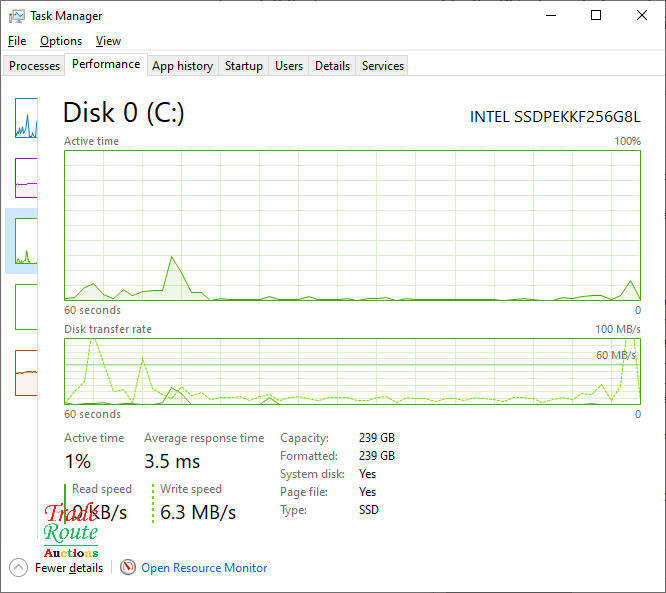Screen dimensions: 666x593
Task: Switch to the Users tab
Action: [x=289, y=66]
